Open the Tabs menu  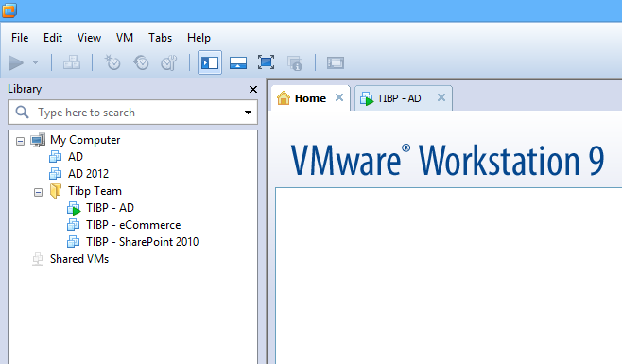pos(161,38)
